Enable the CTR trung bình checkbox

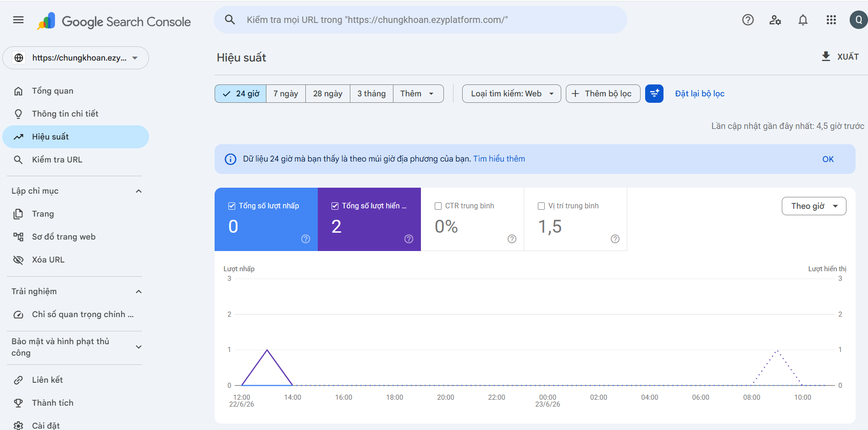click(438, 206)
